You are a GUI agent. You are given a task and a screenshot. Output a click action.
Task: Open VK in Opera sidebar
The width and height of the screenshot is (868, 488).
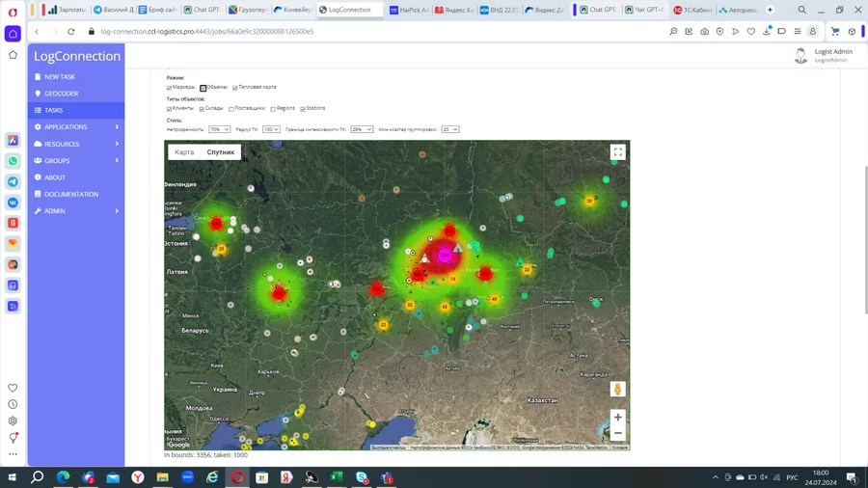(x=14, y=203)
